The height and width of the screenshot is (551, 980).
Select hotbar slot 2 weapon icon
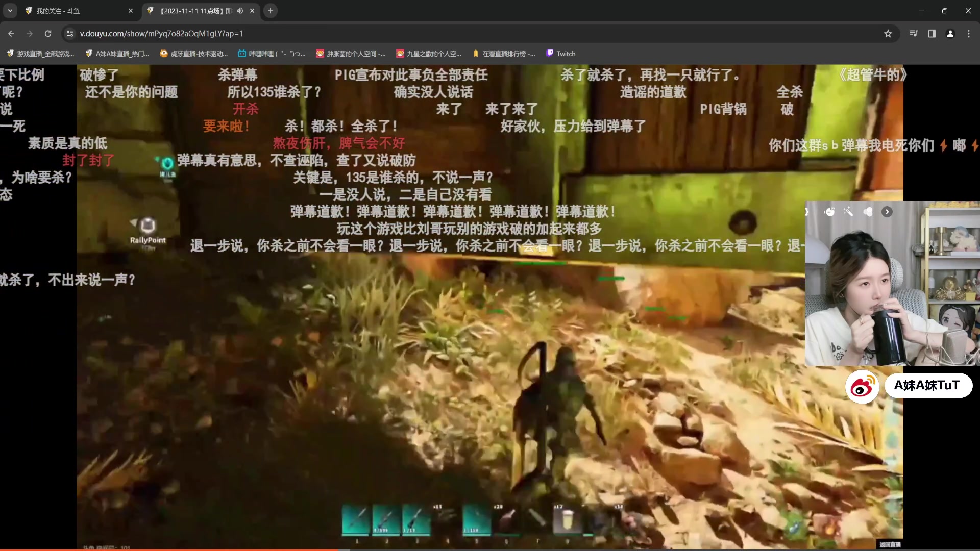(x=386, y=520)
